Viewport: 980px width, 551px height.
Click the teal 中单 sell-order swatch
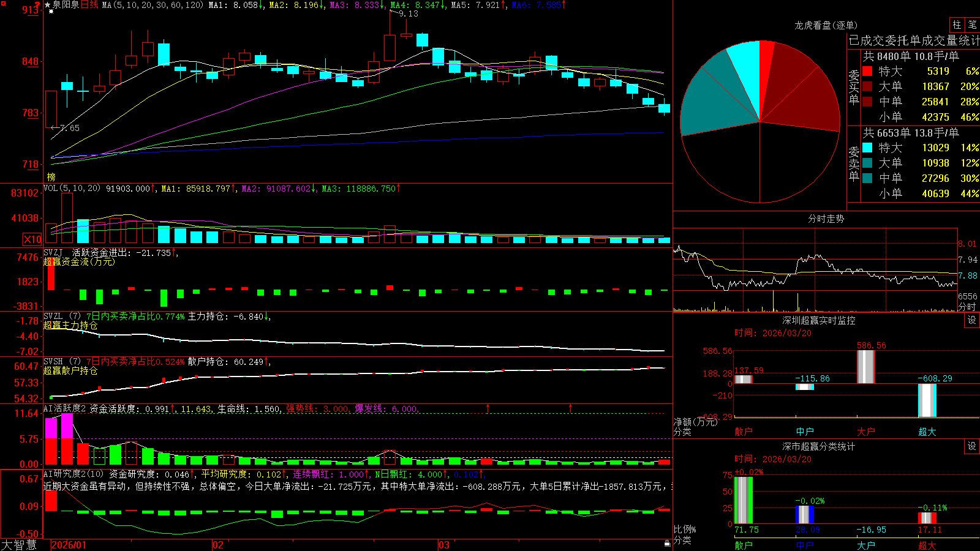(x=867, y=178)
